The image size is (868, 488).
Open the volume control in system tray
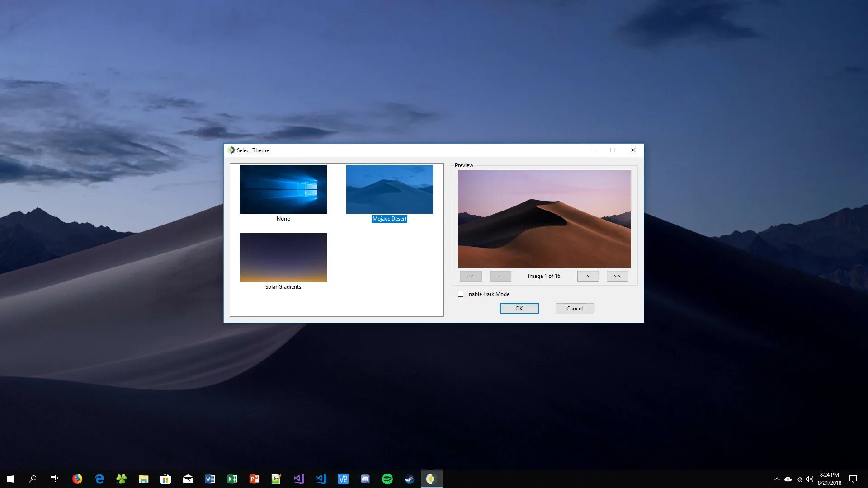point(810,479)
